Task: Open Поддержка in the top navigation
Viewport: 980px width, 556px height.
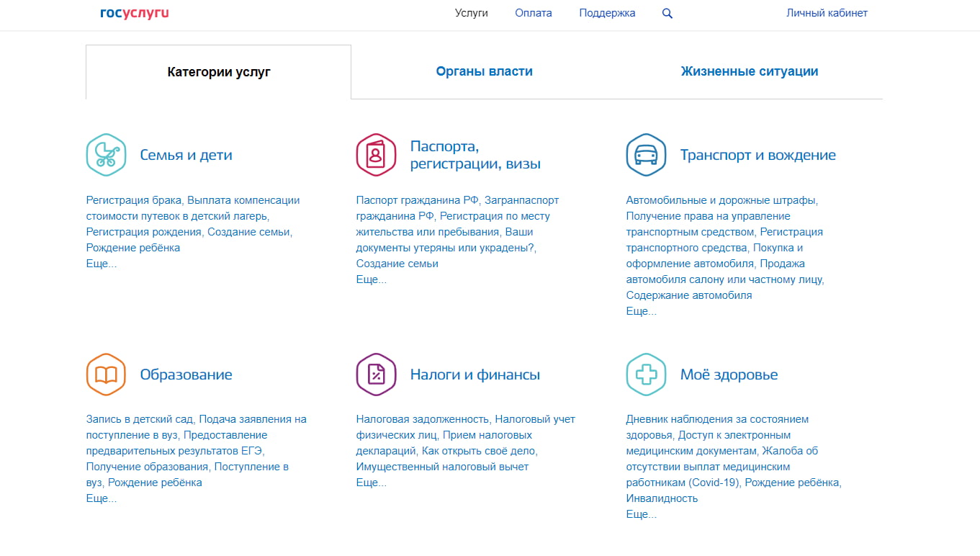Action: click(x=607, y=13)
